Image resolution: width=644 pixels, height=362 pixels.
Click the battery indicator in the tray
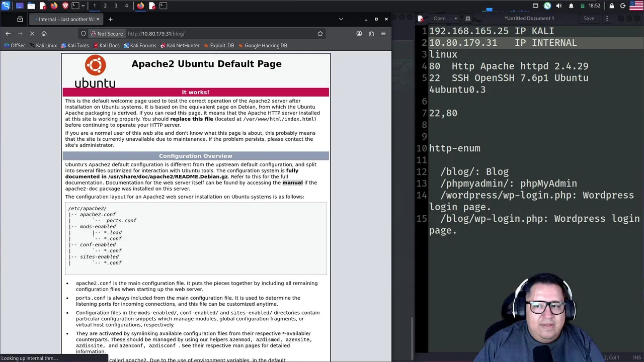583,6
